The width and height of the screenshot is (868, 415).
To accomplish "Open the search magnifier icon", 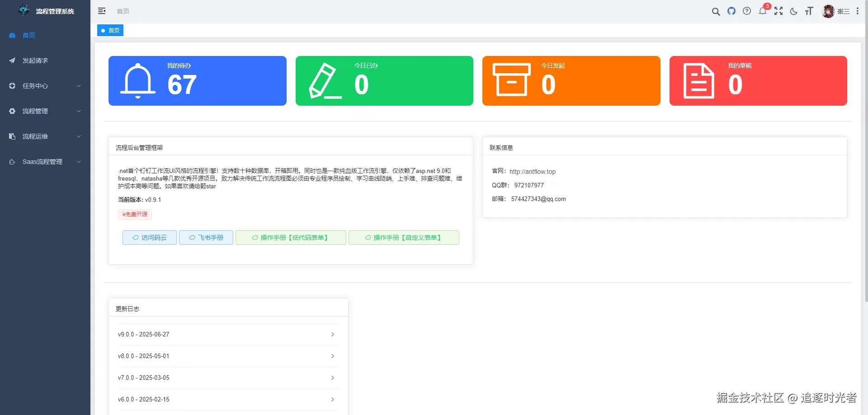I will tap(716, 11).
